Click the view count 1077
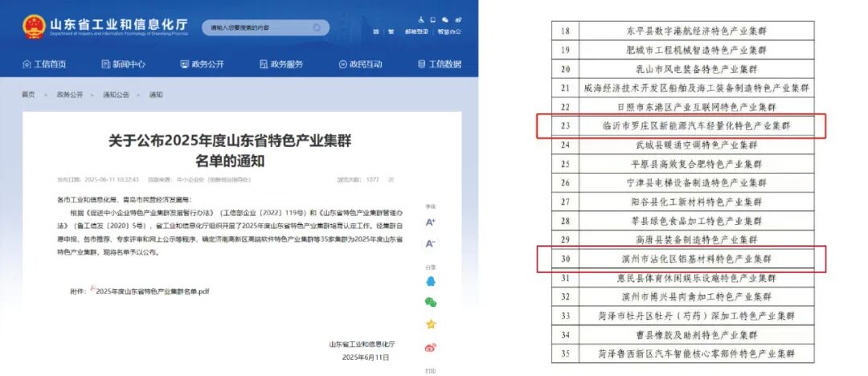 [373, 179]
